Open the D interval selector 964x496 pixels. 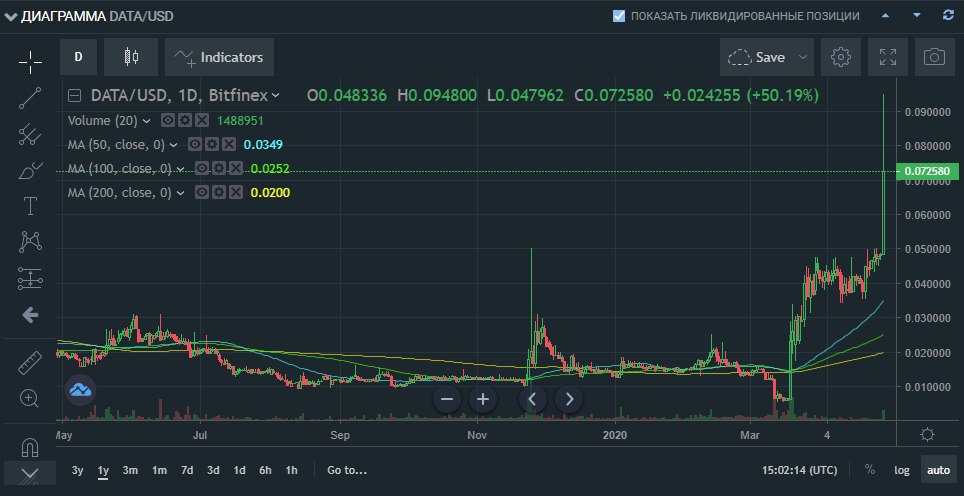point(78,57)
